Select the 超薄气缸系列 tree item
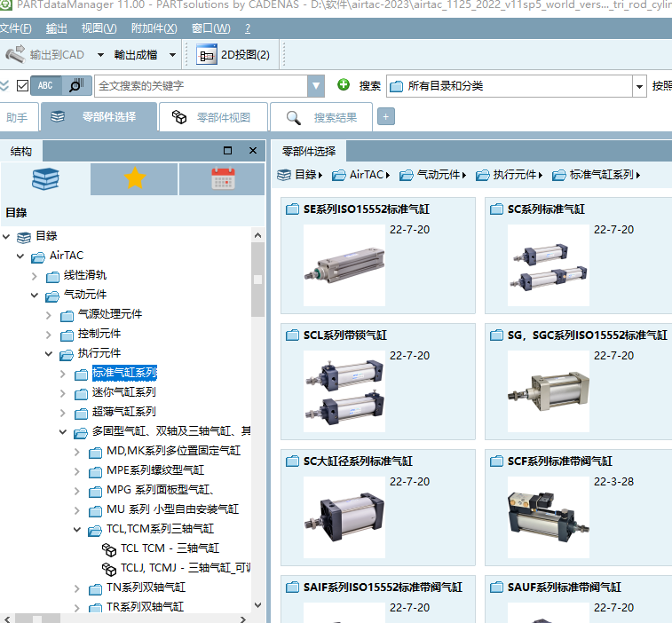Screen dimensions: 672x623 point(124,412)
